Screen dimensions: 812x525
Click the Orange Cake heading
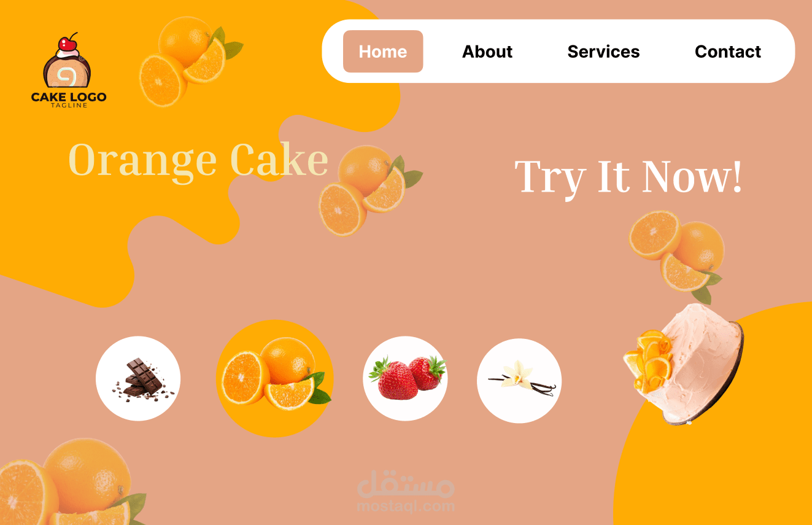pyautogui.click(x=198, y=161)
